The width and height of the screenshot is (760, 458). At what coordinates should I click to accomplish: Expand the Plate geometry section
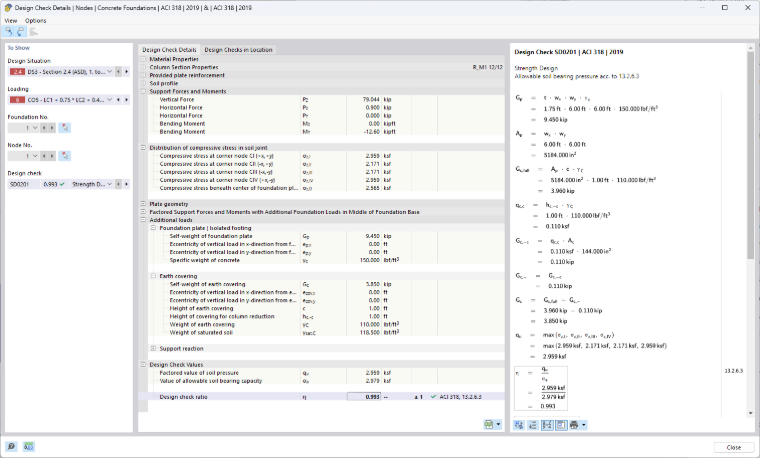[143, 204]
